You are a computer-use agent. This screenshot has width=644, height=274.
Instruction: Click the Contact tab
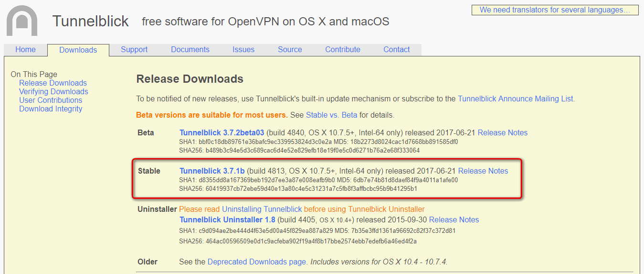(x=397, y=50)
